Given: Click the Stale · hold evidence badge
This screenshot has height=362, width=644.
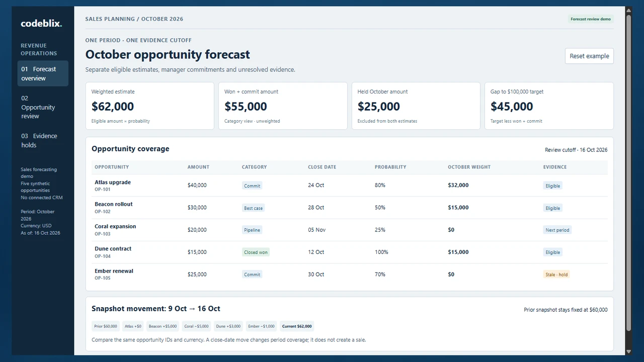Looking at the screenshot, I should pyautogui.click(x=556, y=275).
